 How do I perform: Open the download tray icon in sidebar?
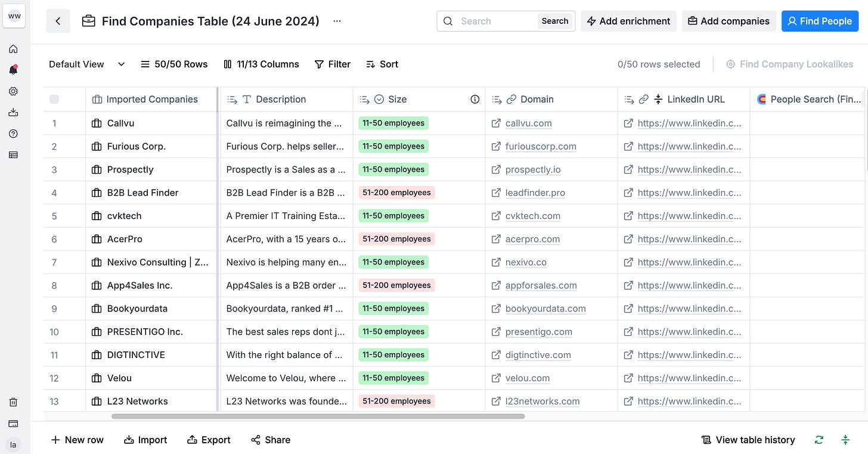coord(13,112)
